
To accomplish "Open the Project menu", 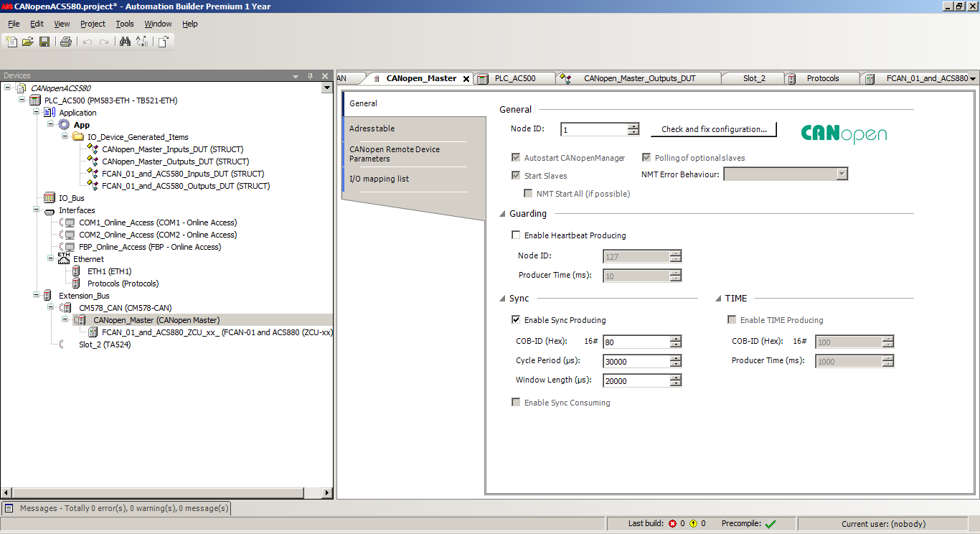I will click(x=93, y=24).
